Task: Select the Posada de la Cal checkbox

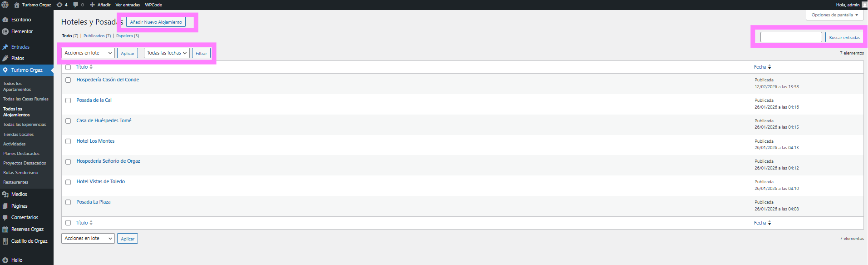Action: pyautogui.click(x=68, y=100)
